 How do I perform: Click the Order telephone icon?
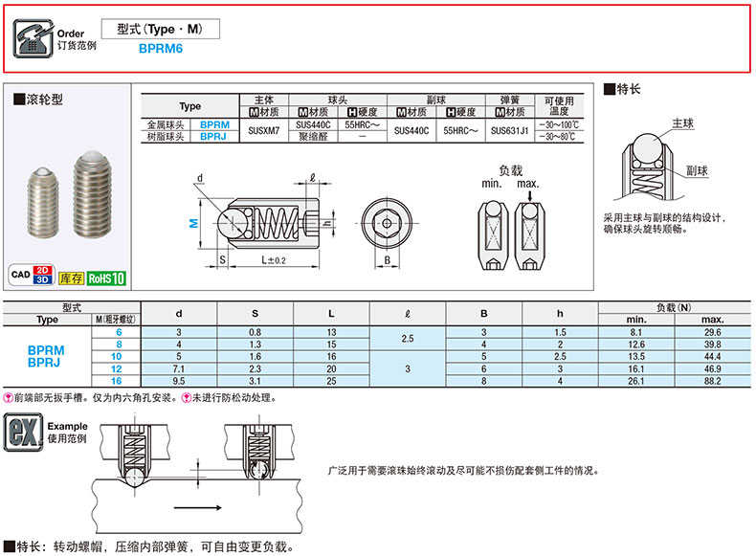coord(33,38)
